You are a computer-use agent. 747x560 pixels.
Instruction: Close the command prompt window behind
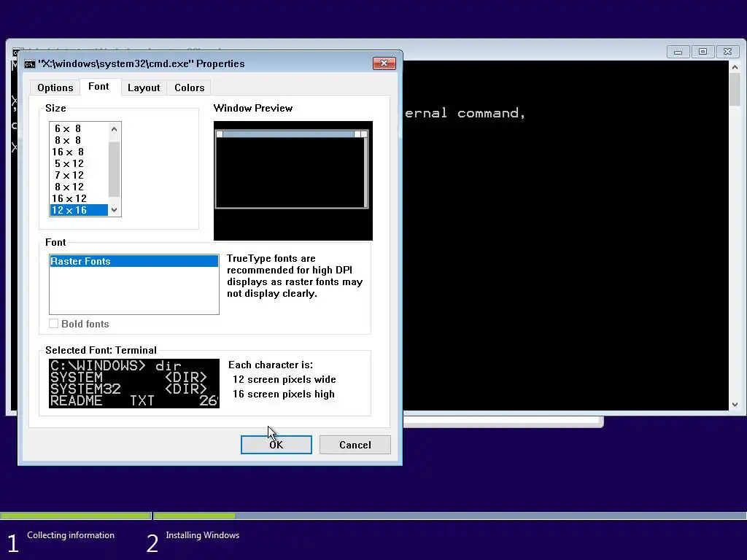727,52
